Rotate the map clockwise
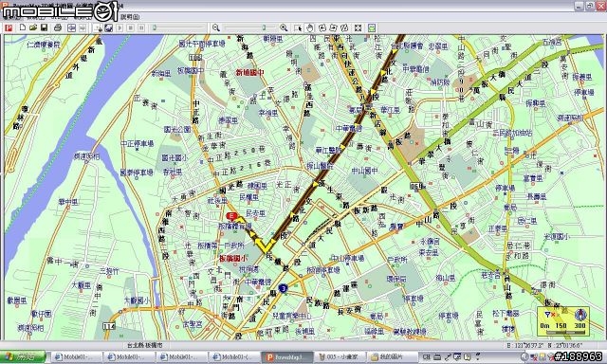Screen dimensions: 607x364 (333, 27)
